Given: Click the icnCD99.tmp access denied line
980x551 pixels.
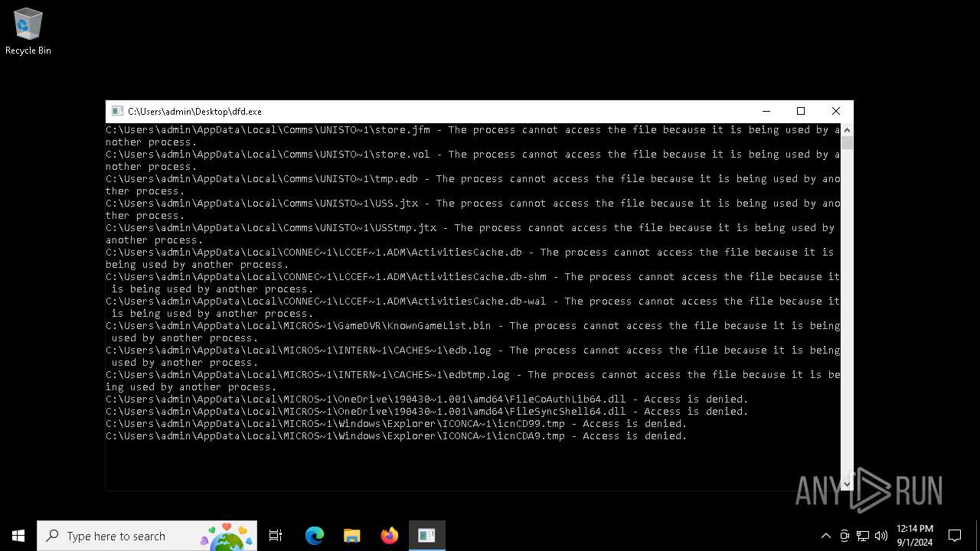Looking at the screenshot, I should [396, 423].
